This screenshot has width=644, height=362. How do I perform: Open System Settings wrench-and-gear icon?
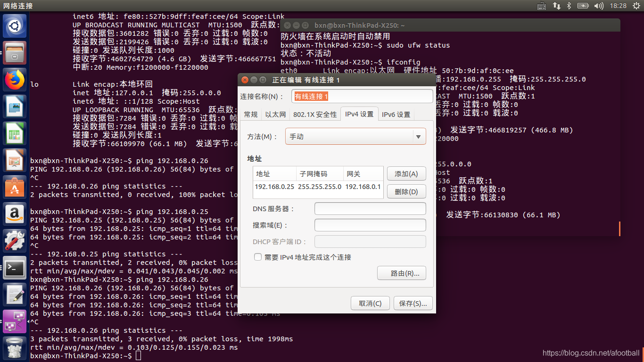click(15, 241)
